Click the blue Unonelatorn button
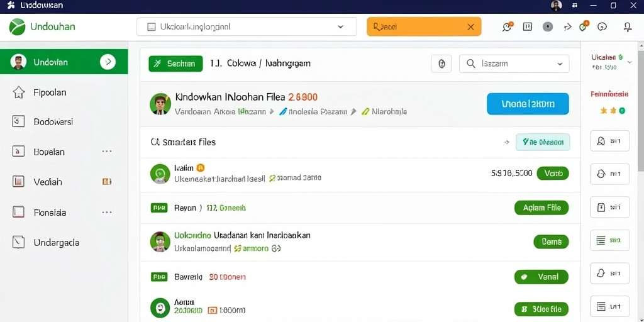644x322 pixels. click(x=528, y=104)
